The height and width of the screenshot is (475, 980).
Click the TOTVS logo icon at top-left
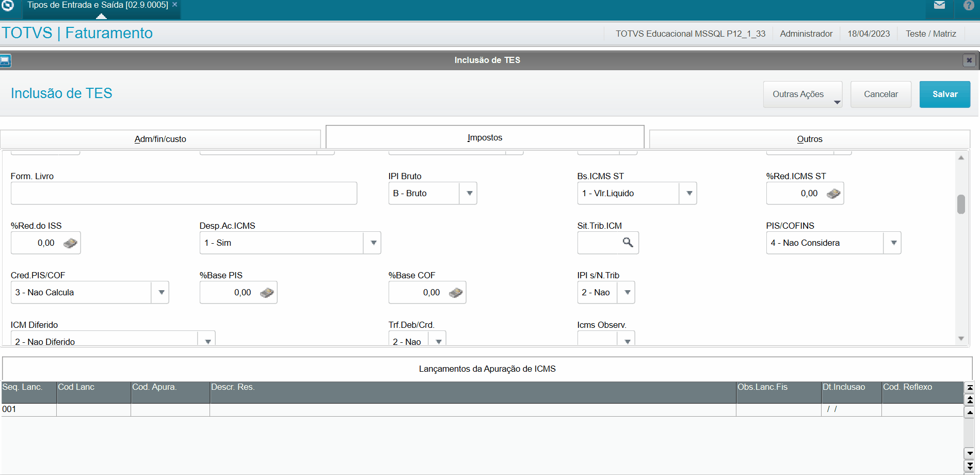coord(8,5)
